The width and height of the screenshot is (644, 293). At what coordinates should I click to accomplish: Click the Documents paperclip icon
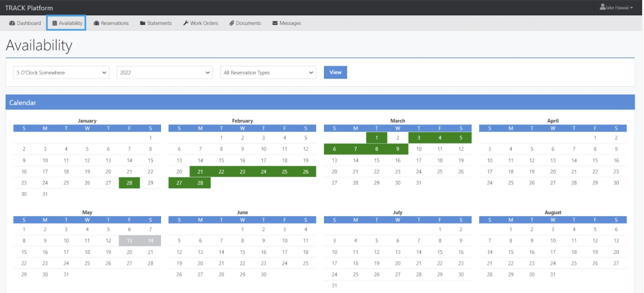tap(232, 23)
